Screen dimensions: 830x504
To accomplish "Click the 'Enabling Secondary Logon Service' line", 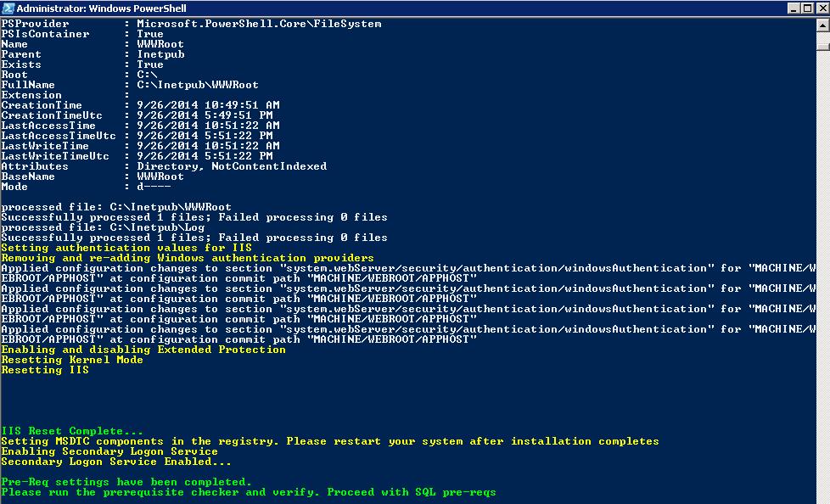I will 109,451.
